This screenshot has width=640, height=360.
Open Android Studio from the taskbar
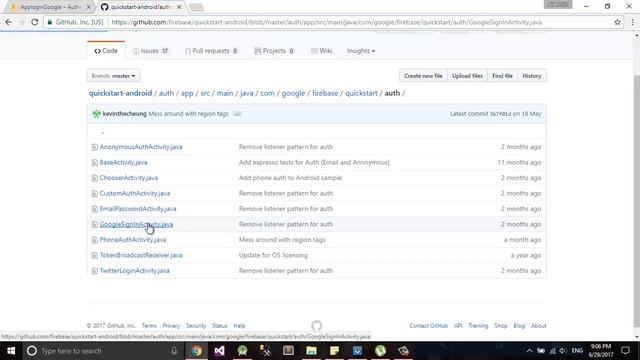click(242, 351)
